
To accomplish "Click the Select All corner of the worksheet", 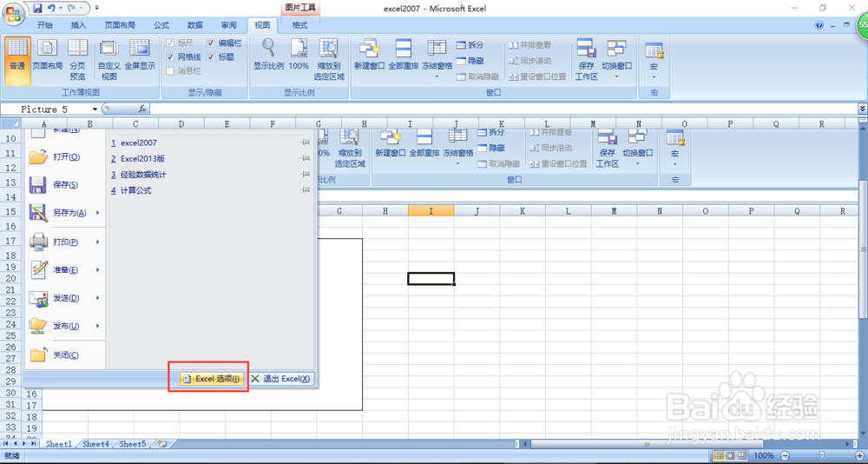I will click(11, 123).
